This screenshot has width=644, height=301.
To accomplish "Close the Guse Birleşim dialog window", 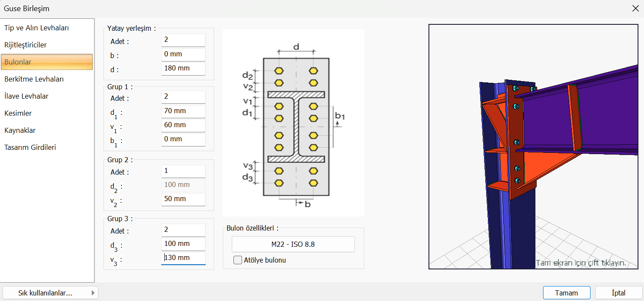I will tap(635, 8).
